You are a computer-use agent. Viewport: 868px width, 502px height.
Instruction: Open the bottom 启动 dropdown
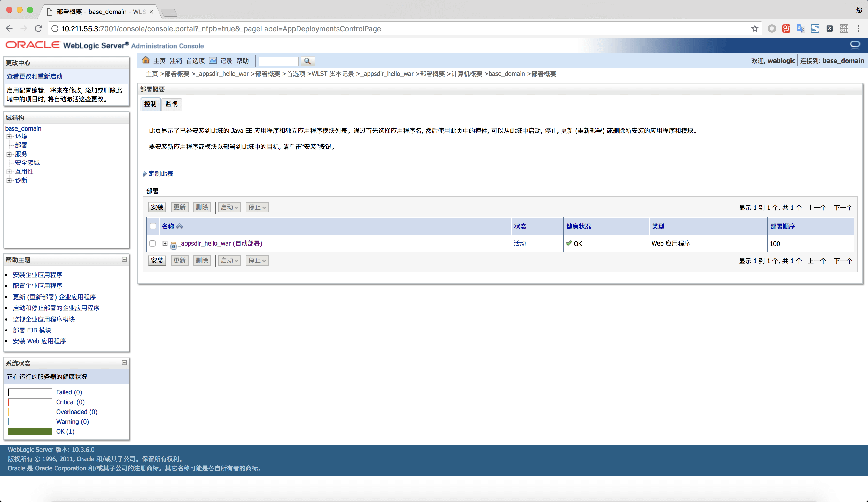pyautogui.click(x=229, y=260)
